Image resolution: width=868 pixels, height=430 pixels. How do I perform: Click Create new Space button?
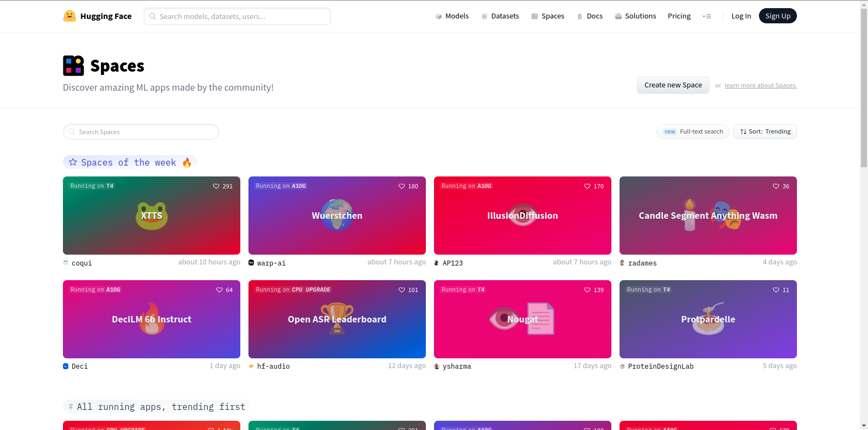673,85
